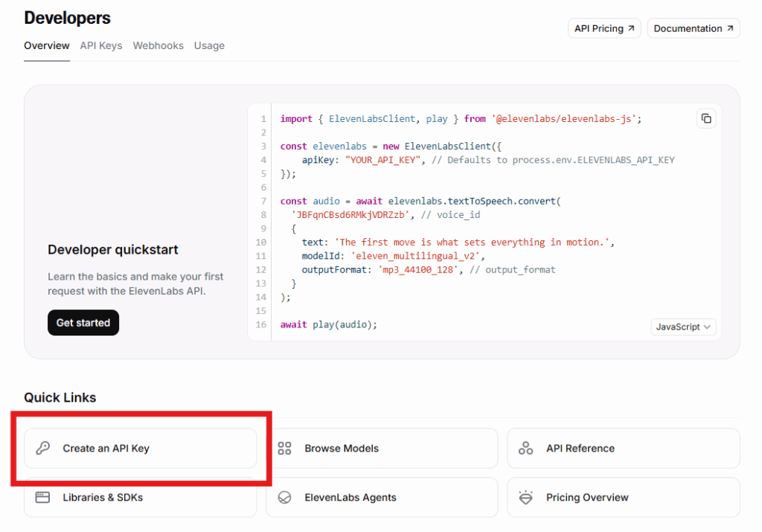The height and width of the screenshot is (532, 762).
Task: Open the ElevenLabs Agents quick link
Action: point(382,497)
